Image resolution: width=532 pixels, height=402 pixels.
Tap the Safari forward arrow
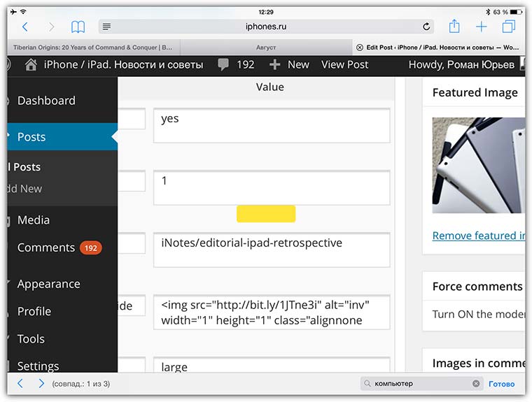click(x=51, y=27)
